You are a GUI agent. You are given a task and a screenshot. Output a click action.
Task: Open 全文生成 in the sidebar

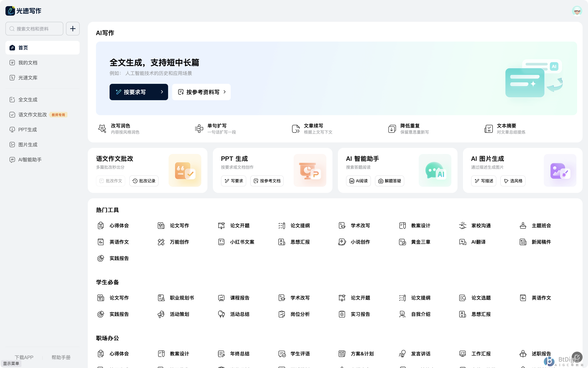(x=43, y=99)
